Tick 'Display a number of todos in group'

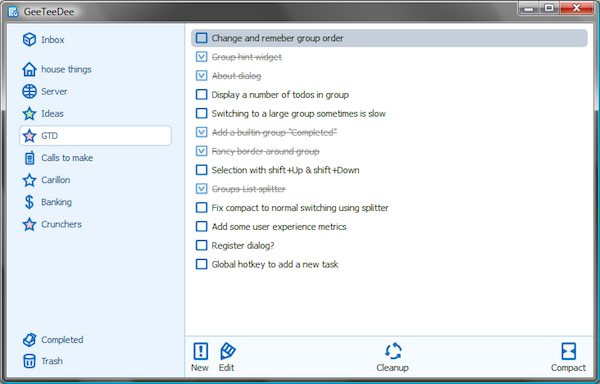(x=201, y=94)
